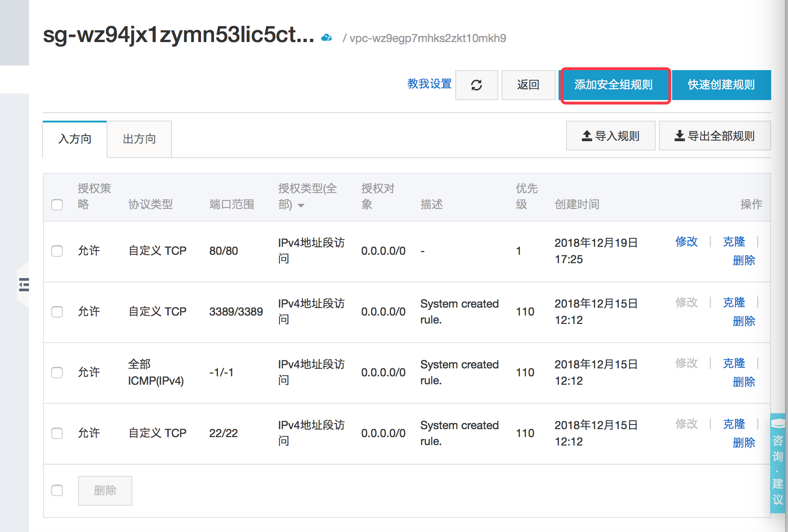Open the 教我设置 help link
The height and width of the screenshot is (532, 788).
(429, 84)
